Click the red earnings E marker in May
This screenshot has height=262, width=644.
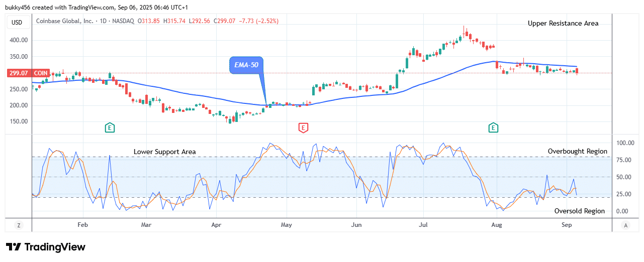(x=303, y=128)
